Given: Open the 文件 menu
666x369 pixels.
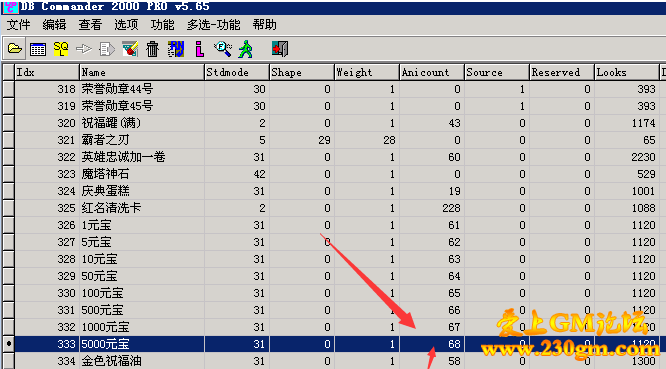Looking at the screenshot, I should [18, 25].
